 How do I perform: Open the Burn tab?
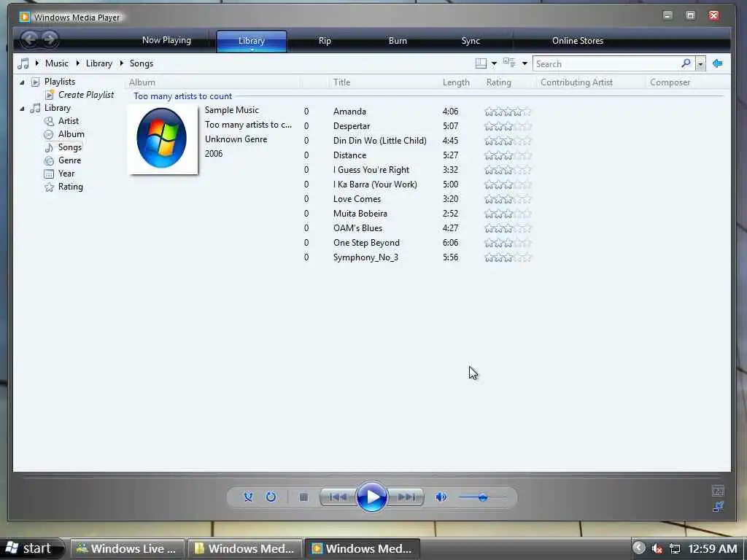pos(398,41)
